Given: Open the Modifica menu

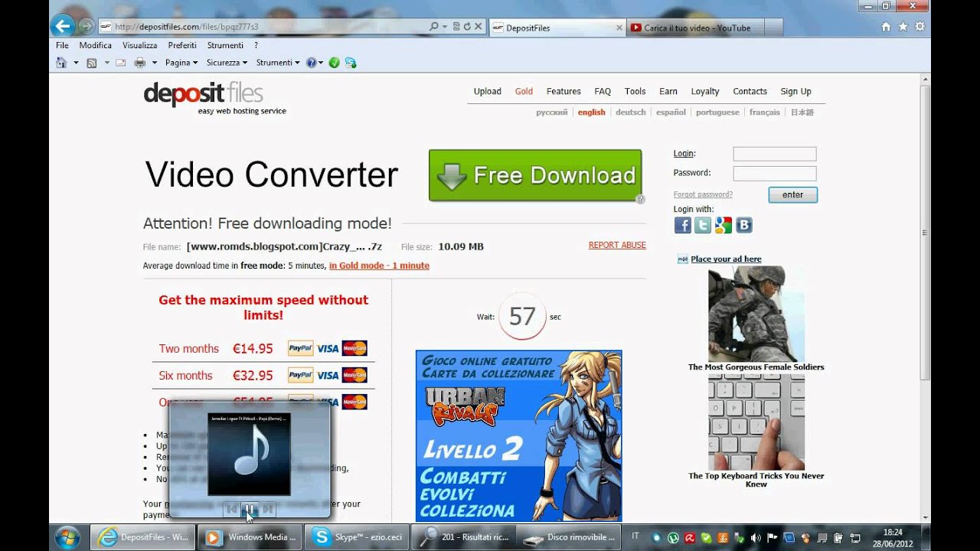Looking at the screenshot, I should click(x=96, y=45).
